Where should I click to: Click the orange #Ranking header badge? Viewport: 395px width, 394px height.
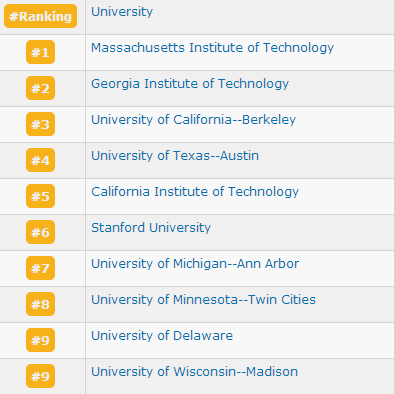point(40,16)
